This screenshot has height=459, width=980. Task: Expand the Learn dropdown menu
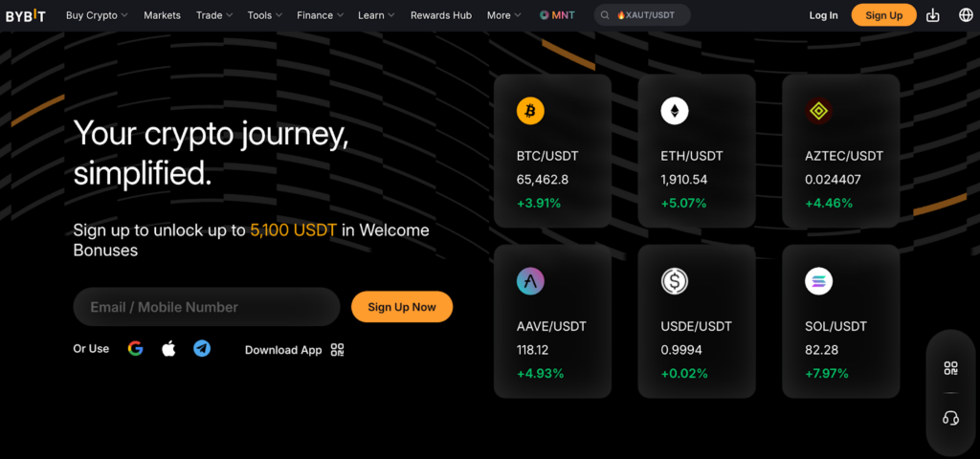pos(376,15)
